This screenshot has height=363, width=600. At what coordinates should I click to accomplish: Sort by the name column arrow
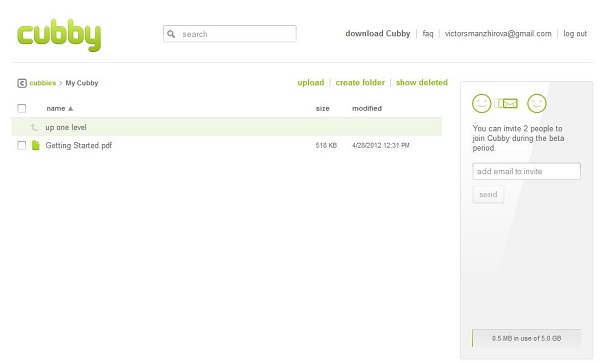(70, 109)
